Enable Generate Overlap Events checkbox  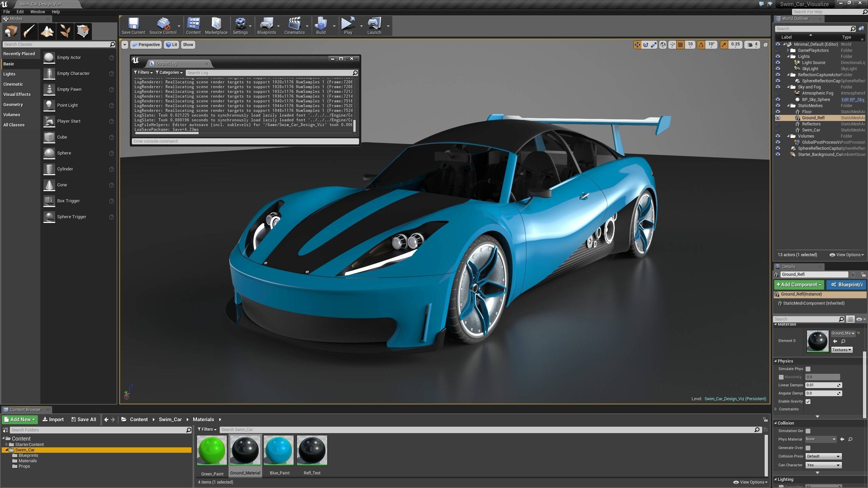click(x=808, y=447)
